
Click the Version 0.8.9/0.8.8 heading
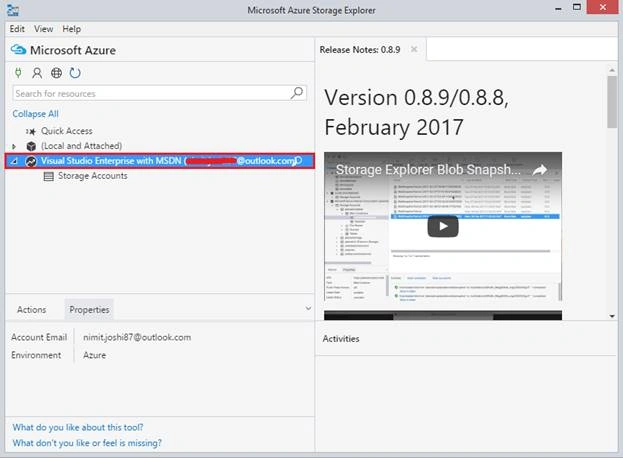pos(416,112)
